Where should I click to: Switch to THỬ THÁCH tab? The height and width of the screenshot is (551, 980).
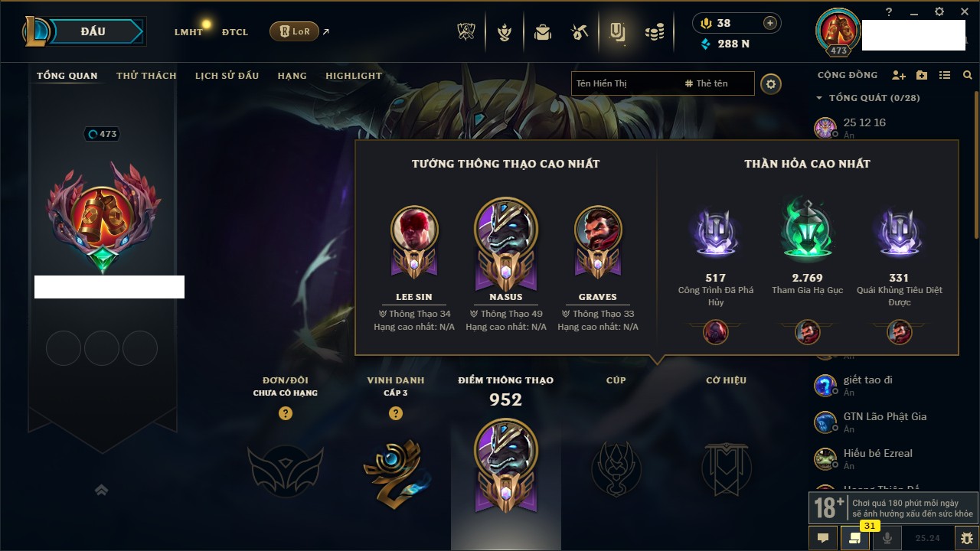point(146,76)
